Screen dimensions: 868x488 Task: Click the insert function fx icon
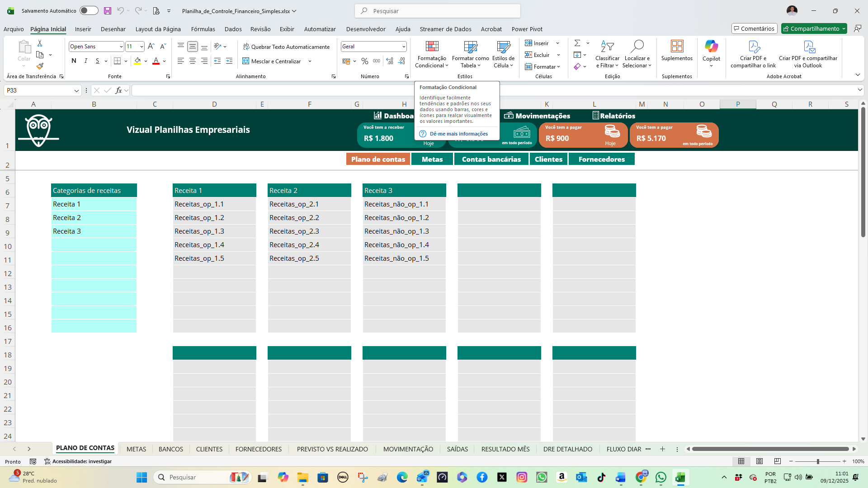click(118, 90)
